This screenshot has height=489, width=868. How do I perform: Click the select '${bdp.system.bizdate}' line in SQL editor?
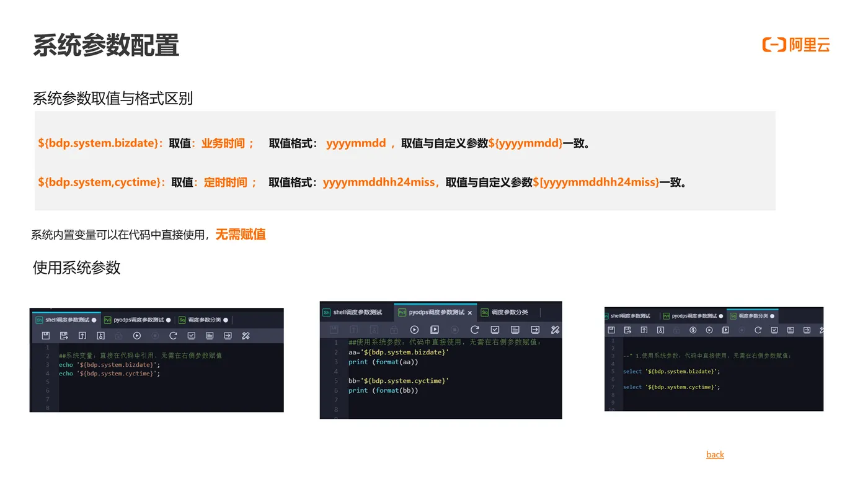tap(671, 371)
